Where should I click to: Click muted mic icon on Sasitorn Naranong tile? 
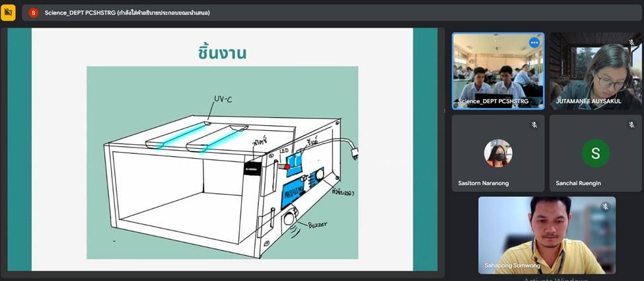click(534, 125)
